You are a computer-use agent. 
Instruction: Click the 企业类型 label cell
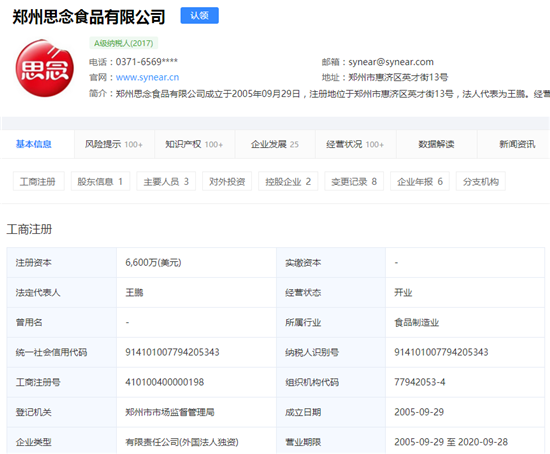pyautogui.click(x=62, y=441)
